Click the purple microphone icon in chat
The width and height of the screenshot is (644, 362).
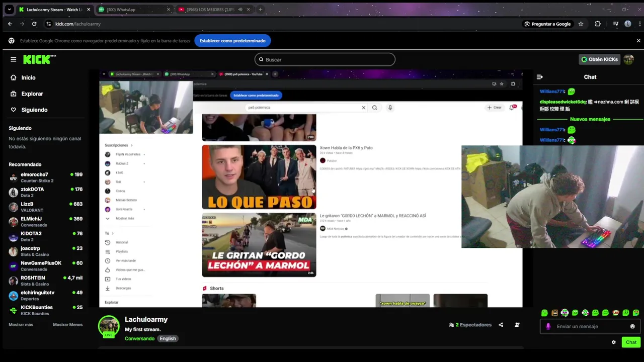click(x=548, y=326)
